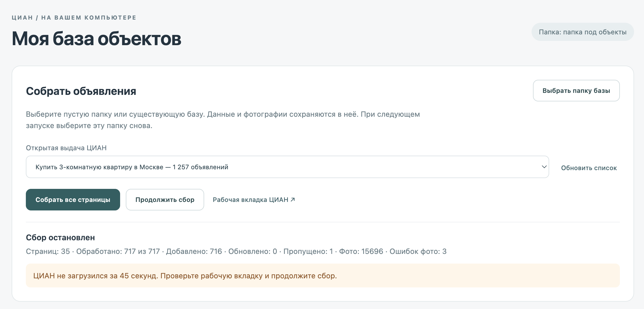Open the "Открытая выдача ЦИАН" dropdown
644x309 pixels.
coord(287,167)
